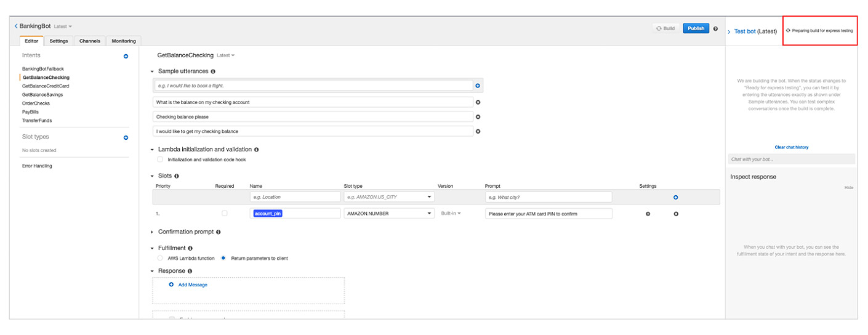The height and width of the screenshot is (335, 868).
Task: Select the TransferFunds intent
Action: tap(37, 121)
